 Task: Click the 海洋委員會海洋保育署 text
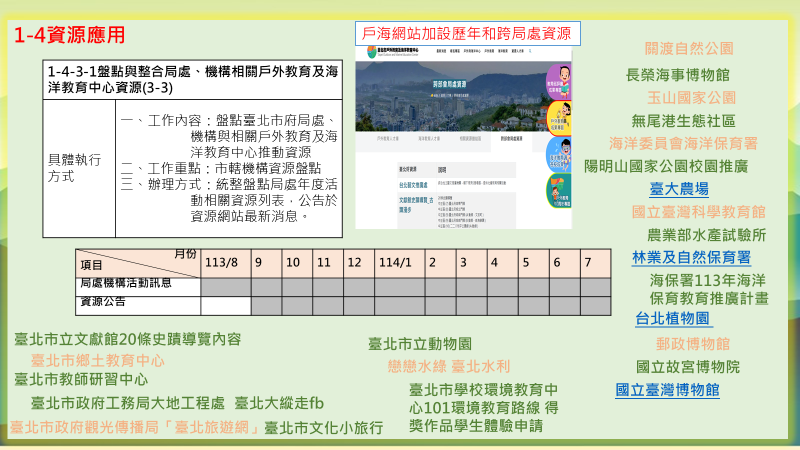(x=683, y=144)
